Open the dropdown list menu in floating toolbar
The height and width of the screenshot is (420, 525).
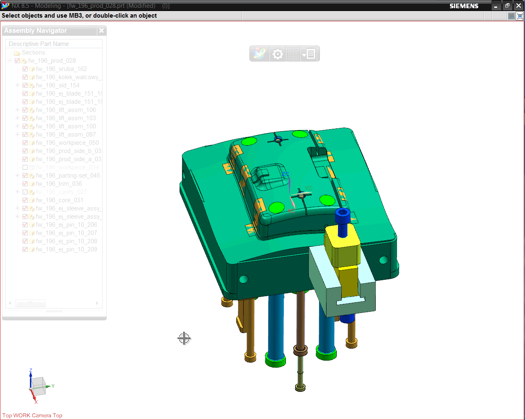308,54
